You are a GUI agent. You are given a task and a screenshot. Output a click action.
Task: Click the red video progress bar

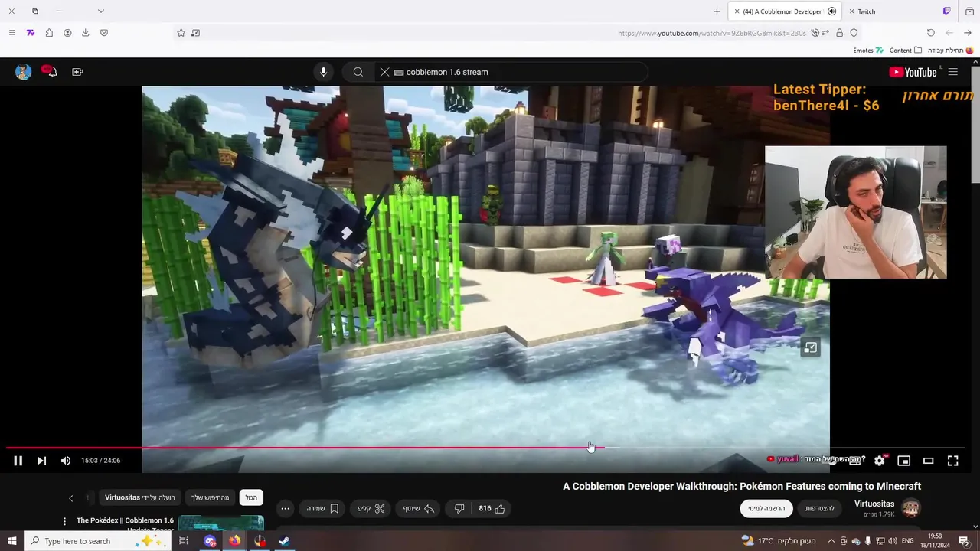point(306,448)
